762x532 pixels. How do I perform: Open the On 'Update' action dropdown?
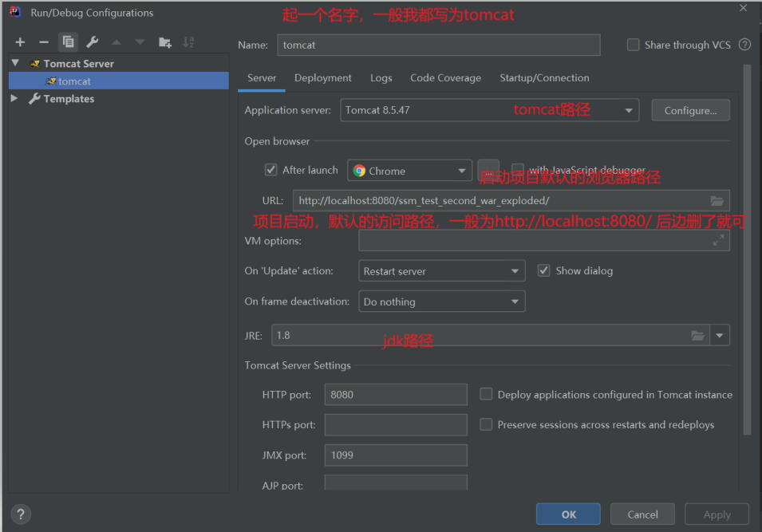tap(515, 271)
